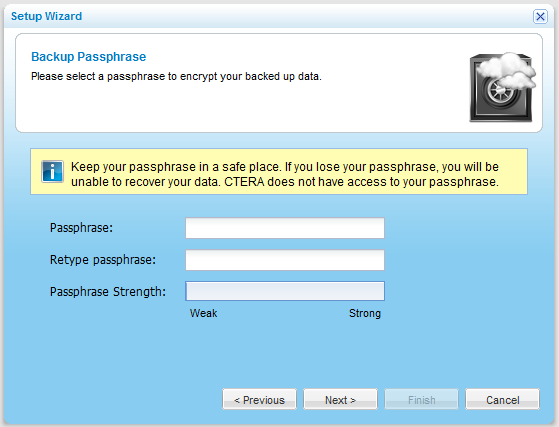Image resolution: width=559 pixels, height=427 pixels.
Task: Click the Setup Wizard title text
Action: point(46,16)
